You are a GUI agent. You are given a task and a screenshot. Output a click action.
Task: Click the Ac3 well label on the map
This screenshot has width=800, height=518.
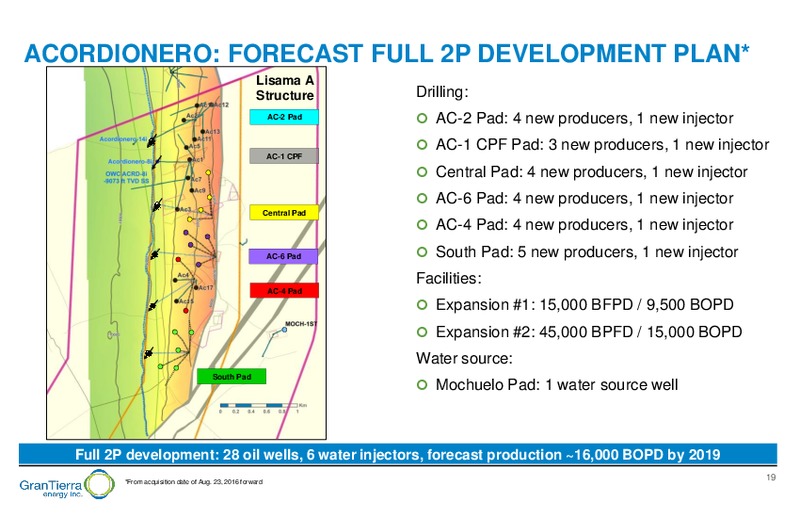click(185, 210)
